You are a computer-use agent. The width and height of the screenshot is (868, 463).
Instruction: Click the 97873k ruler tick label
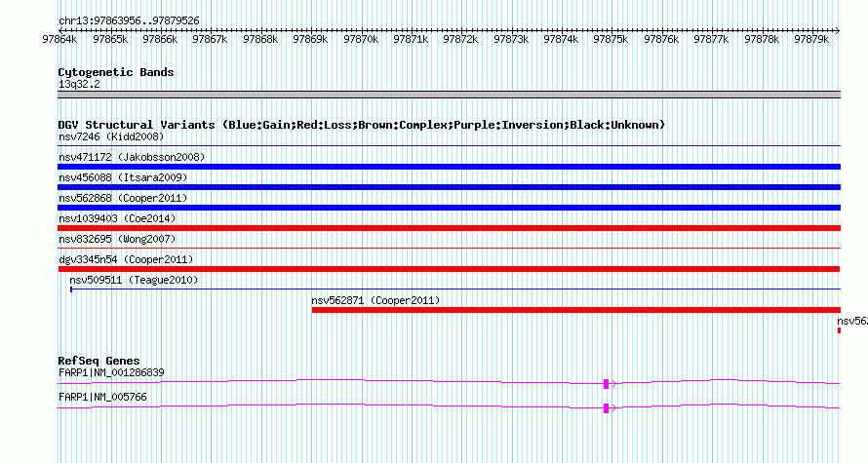[x=510, y=39]
